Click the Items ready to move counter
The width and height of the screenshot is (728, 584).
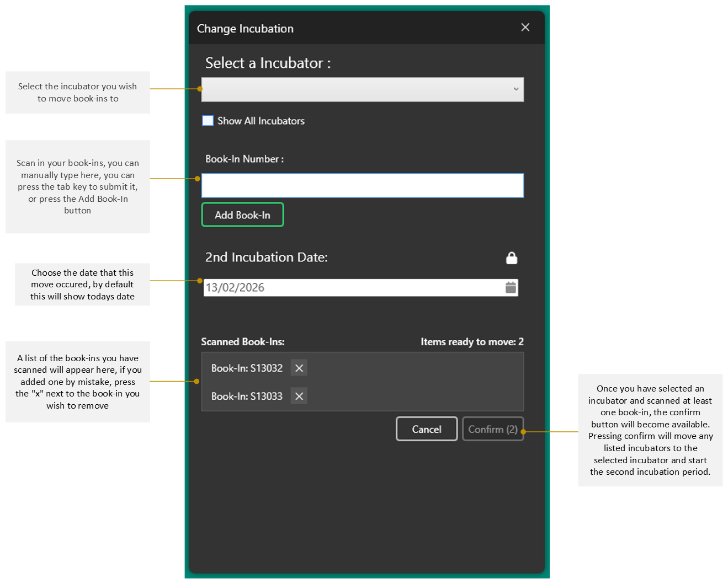pos(471,342)
